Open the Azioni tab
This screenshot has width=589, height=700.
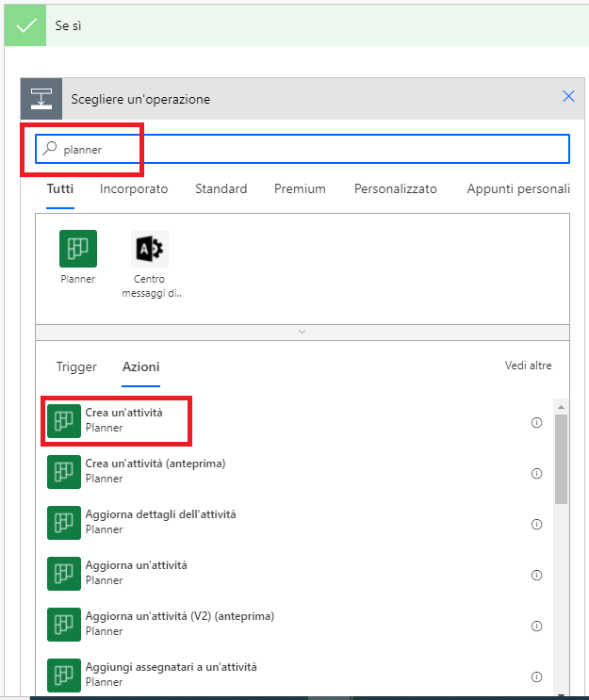point(141,367)
